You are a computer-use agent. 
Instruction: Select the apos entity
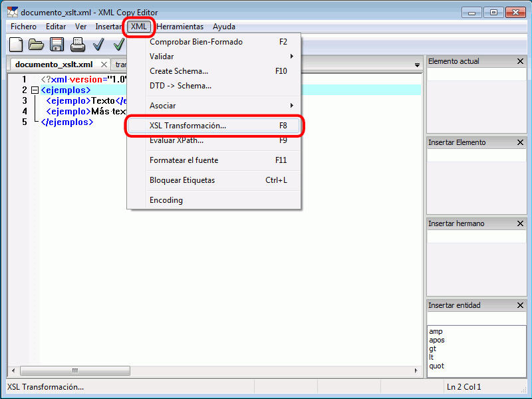437,340
